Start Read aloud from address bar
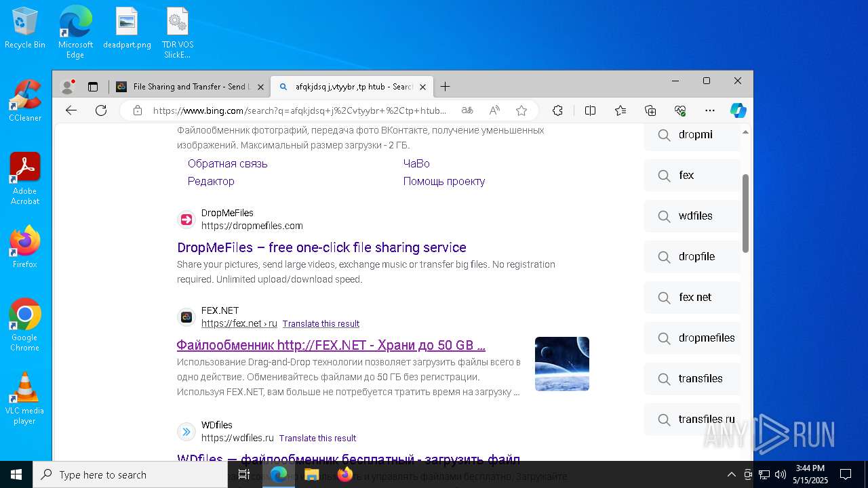Screen dimensions: 868x488 494,110
